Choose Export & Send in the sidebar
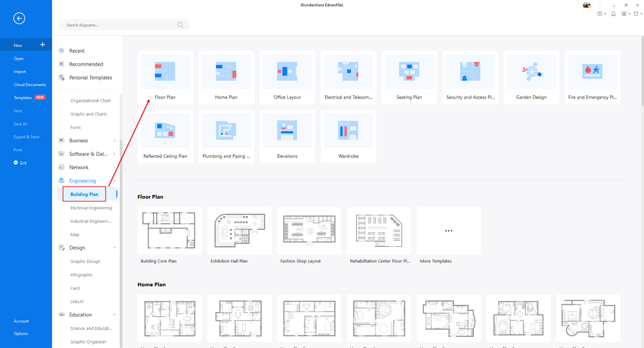This screenshot has width=644, height=348. click(x=26, y=137)
